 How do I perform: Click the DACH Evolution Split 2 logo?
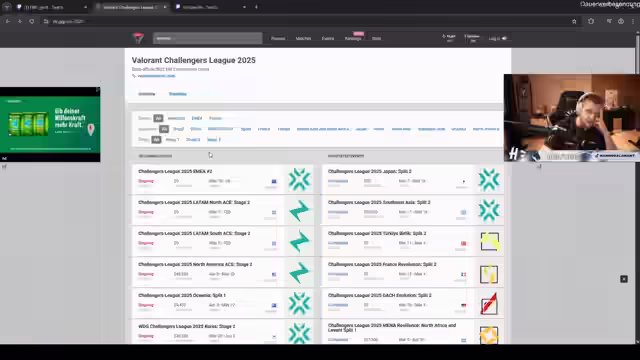tap(489, 303)
